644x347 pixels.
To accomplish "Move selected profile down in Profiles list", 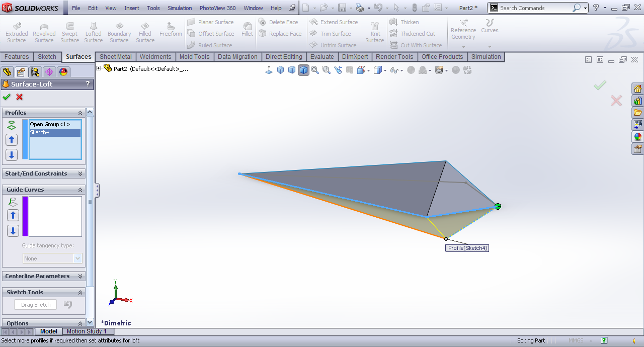I will click(12, 155).
